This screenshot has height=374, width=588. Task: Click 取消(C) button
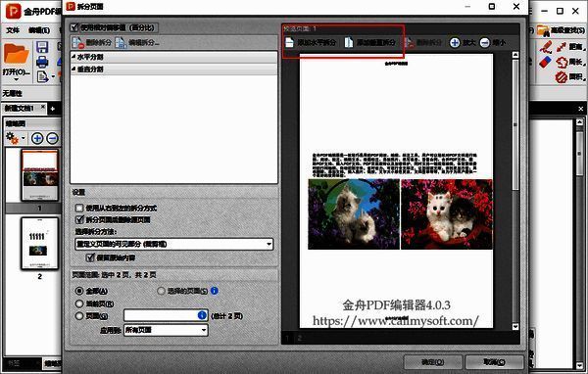click(x=494, y=362)
